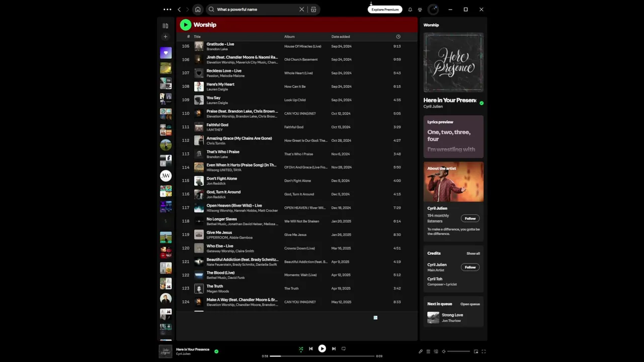Sort by the # column header
The width and height of the screenshot is (644, 362).
pos(188,37)
